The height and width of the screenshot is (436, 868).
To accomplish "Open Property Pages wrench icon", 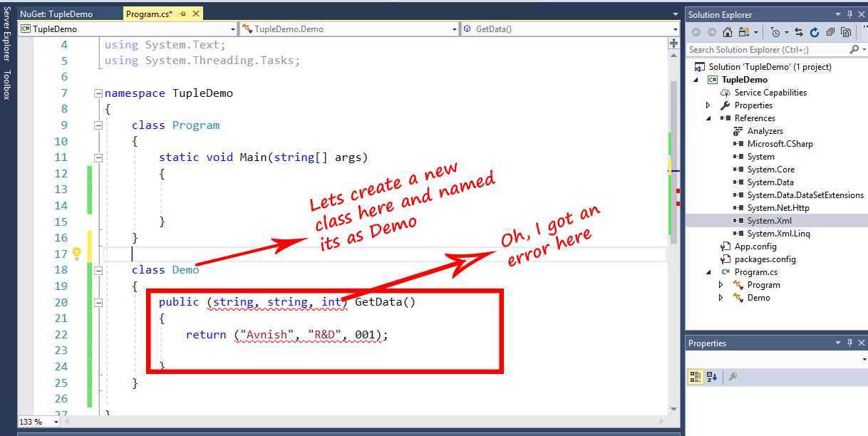I will [x=733, y=376].
